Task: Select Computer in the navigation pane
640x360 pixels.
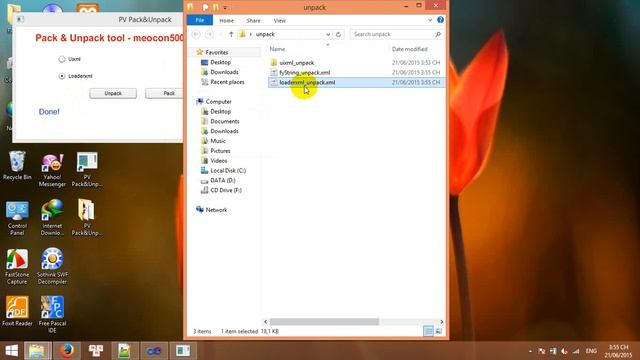Action: [x=218, y=102]
